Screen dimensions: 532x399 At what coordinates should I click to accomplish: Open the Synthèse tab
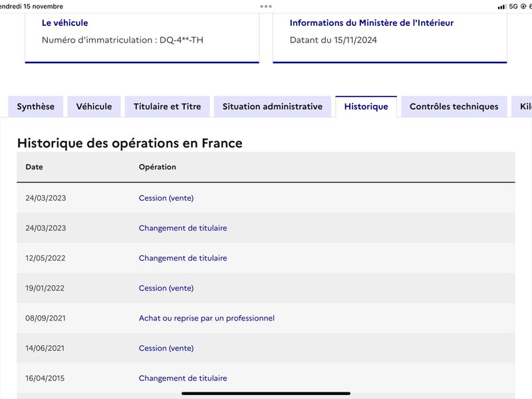pyautogui.click(x=36, y=106)
